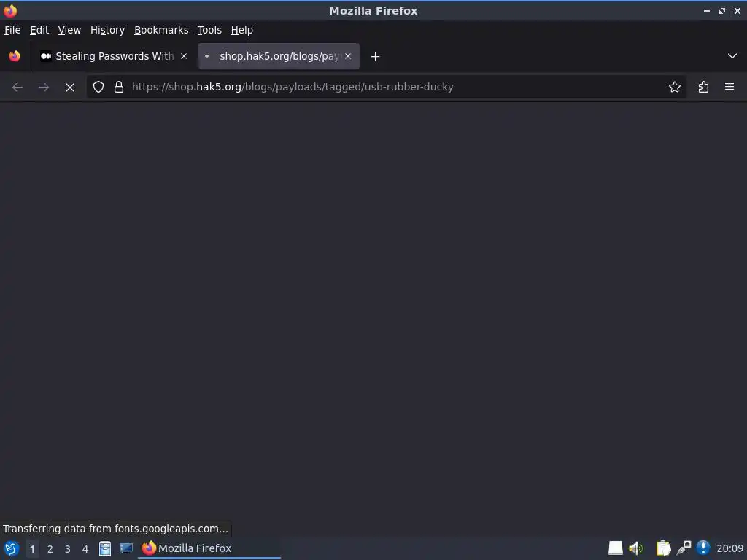
Task: Open the History menu
Action: click(108, 30)
